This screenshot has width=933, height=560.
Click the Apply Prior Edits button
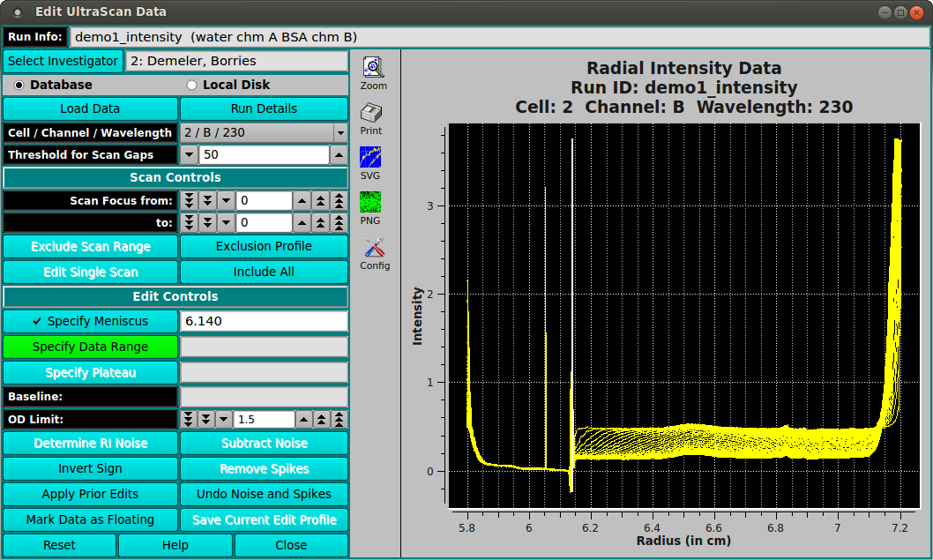[x=90, y=495]
